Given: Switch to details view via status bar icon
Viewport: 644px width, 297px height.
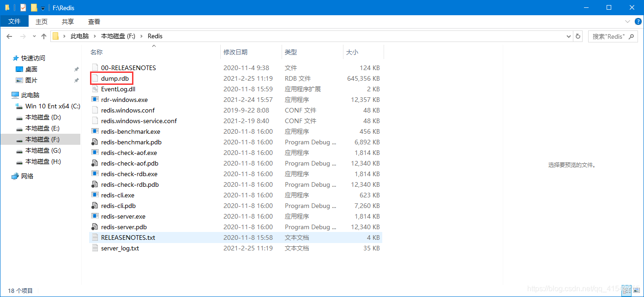Looking at the screenshot, I should pos(626,291).
